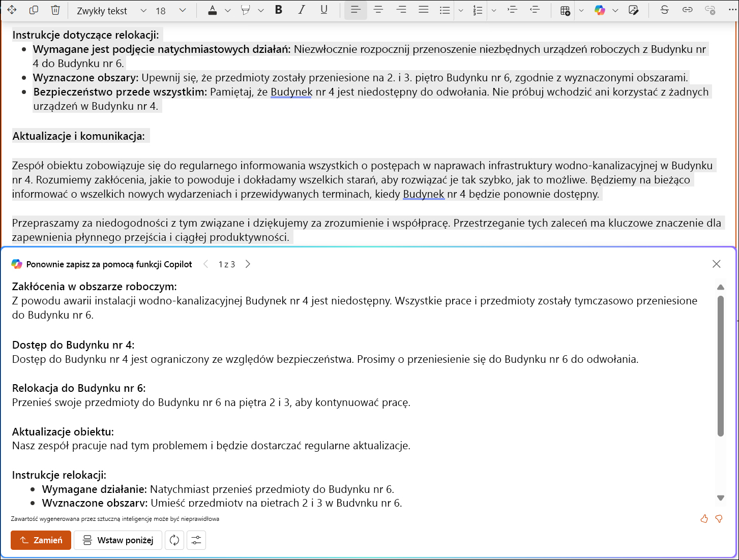Align text to the right
Screen dimensions: 739x560
[x=401, y=10]
